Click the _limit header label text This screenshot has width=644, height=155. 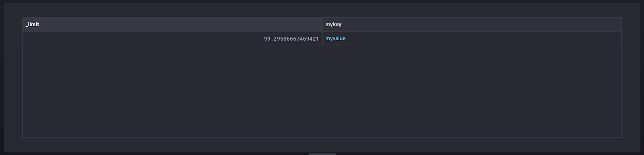click(33, 25)
